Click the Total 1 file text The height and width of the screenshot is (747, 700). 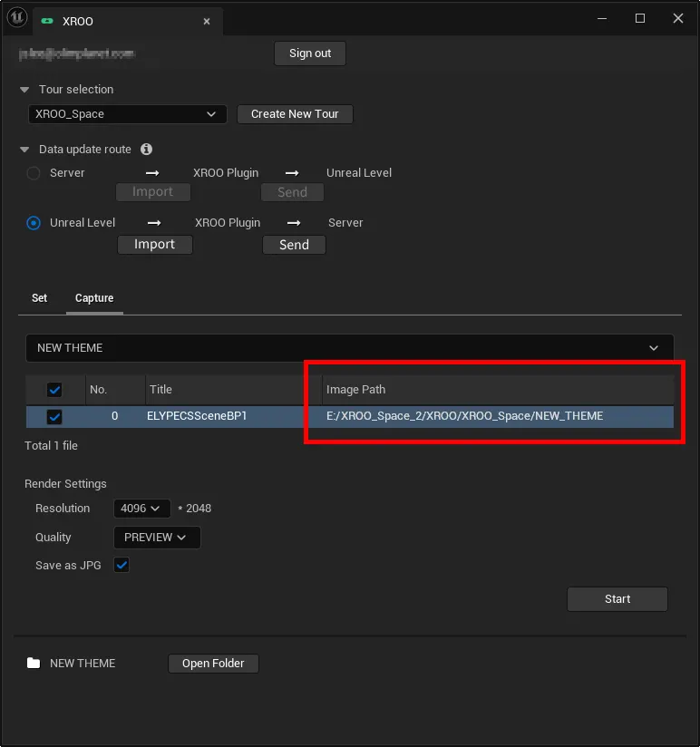coord(51,446)
